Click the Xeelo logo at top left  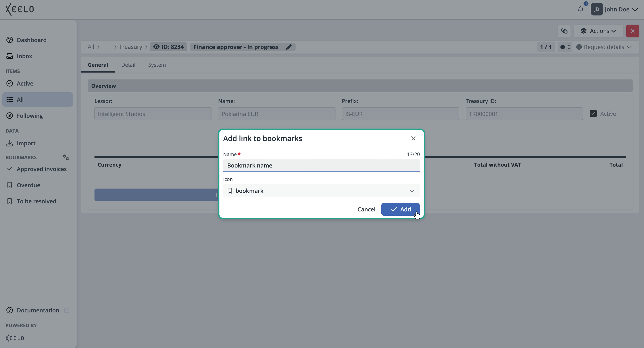point(20,9)
